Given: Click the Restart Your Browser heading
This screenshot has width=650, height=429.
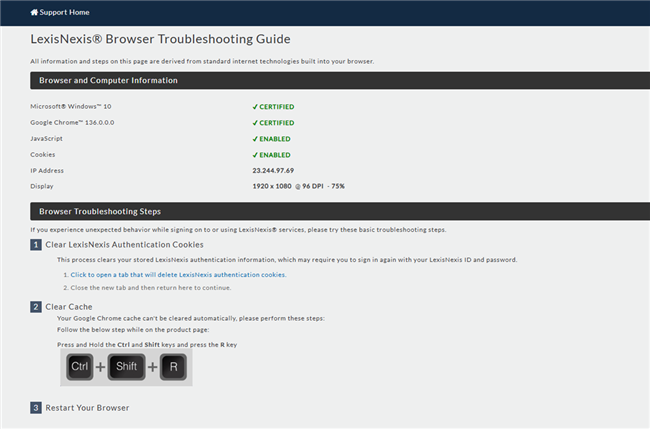Looking at the screenshot, I should (87, 408).
